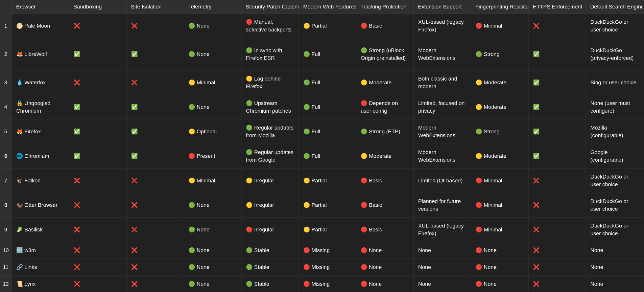Click the red cross in Otter Browser Sandboxing
This screenshot has width=644, height=292.
pos(77,205)
